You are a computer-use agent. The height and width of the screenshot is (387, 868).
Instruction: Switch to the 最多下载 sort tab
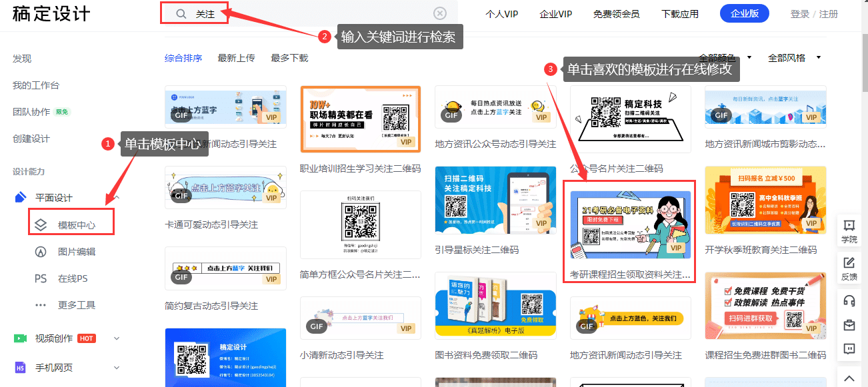pos(289,58)
